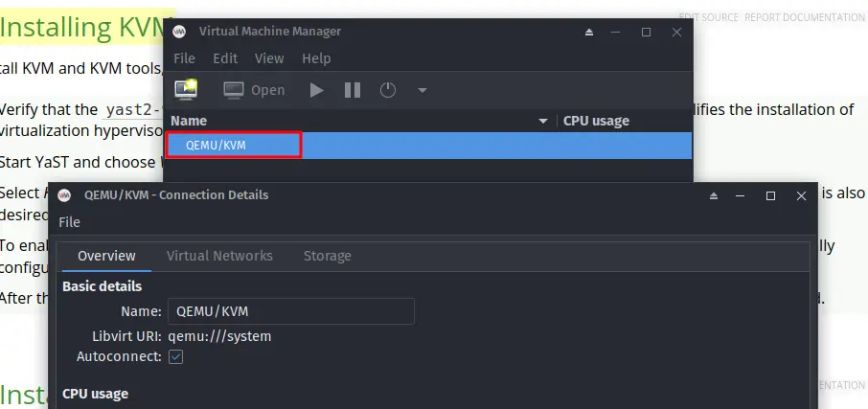The height and width of the screenshot is (409, 868).
Task: Run the virtual machine with play button
Action: tap(317, 90)
